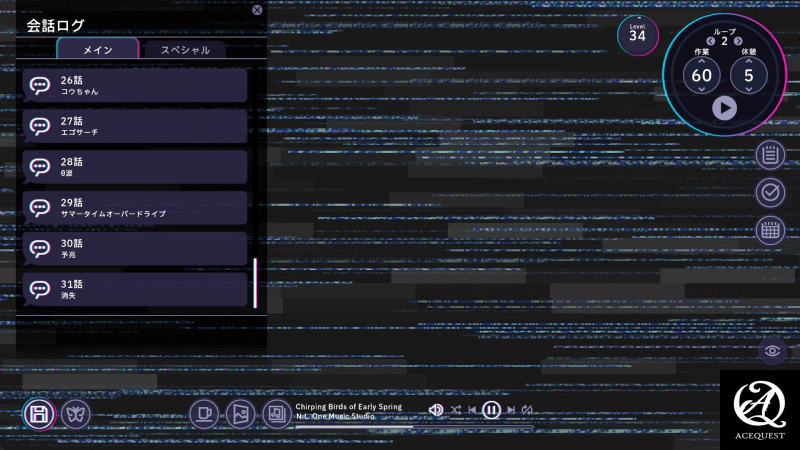This screenshot has width=800, height=450.
Task: Click the coffee mug icon
Action: (x=204, y=412)
